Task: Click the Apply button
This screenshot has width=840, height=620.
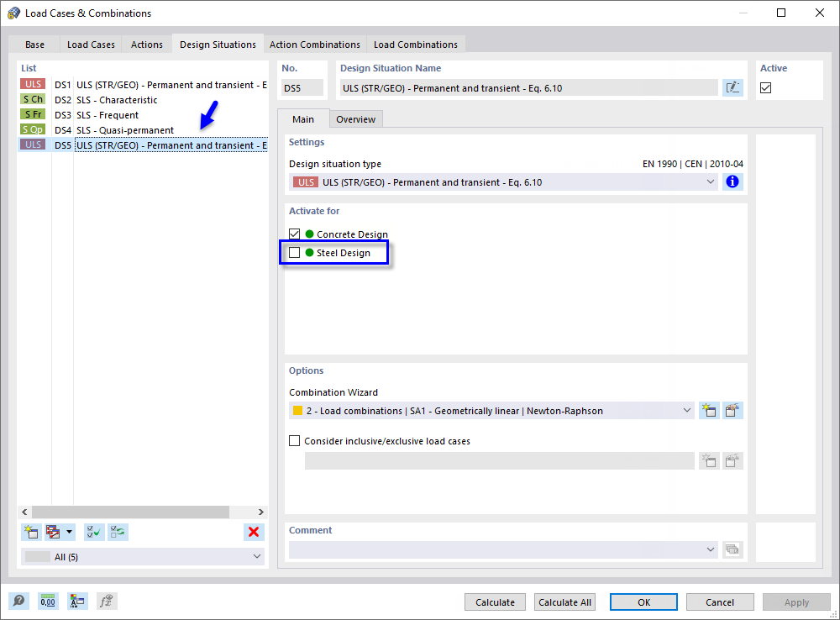Action: [796, 602]
